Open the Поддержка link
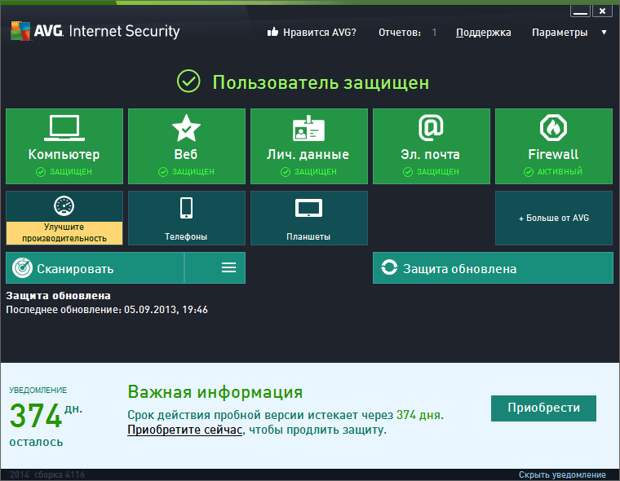620x481 pixels. [483, 32]
